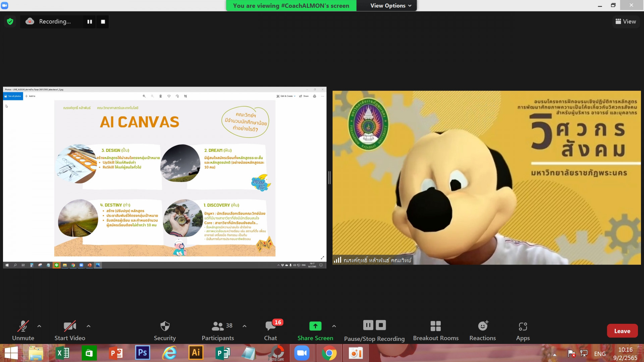Viewport: 644px width, 362px height.
Task: Open the Notepad-style taskbar icon
Action: pyautogui.click(x=249, y=353)
